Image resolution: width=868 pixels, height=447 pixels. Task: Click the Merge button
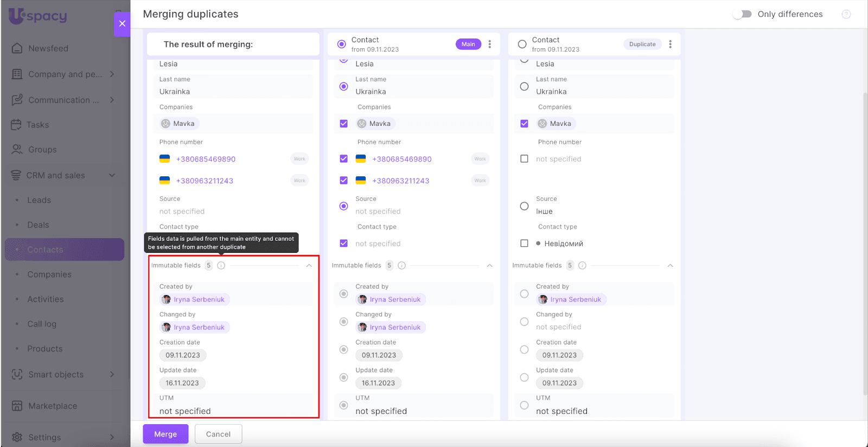point(165,434)
